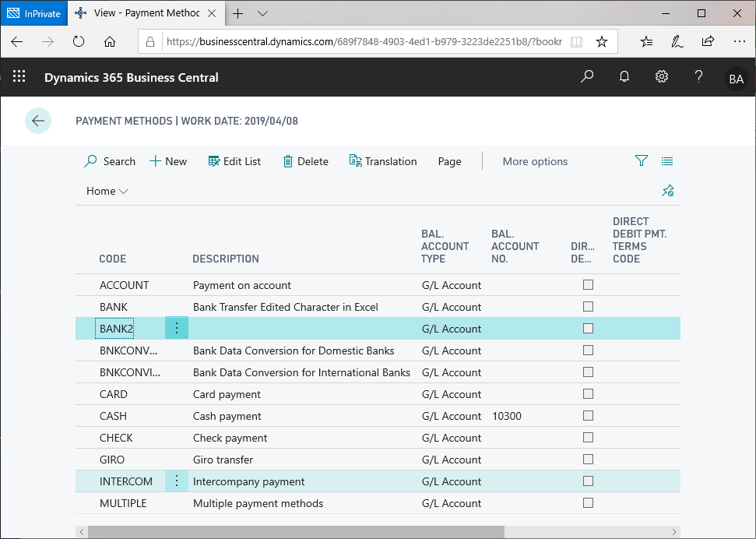Click the horizontal scrollbar thumb of the list
Screen dimensions: 756x539
coord(296,532)
